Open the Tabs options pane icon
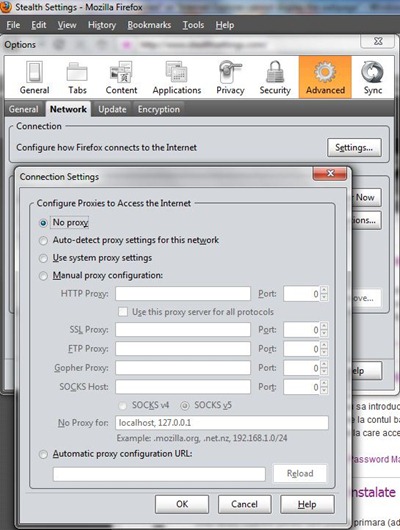 tap(77, 77)
